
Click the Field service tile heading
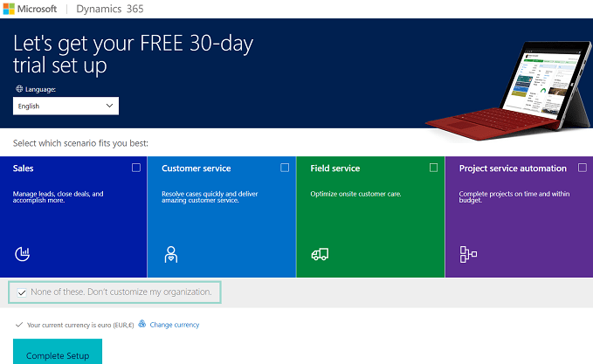[335, 168]
